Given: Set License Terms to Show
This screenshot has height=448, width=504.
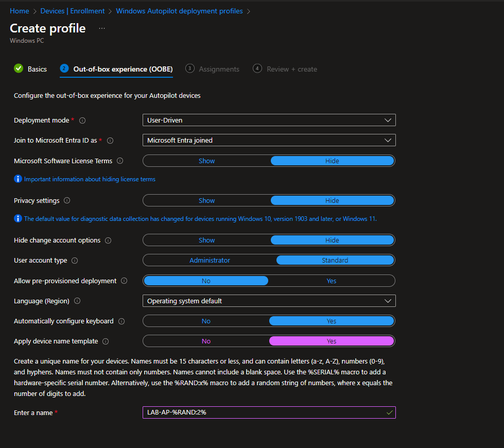Looking at the screenshot, I should pyautogui.click(x=206, y=161).
